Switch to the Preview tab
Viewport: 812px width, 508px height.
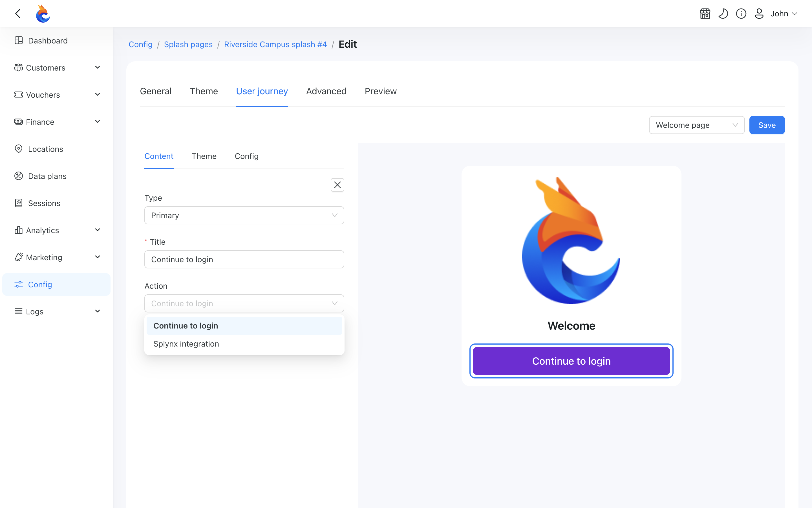[381, 91]
